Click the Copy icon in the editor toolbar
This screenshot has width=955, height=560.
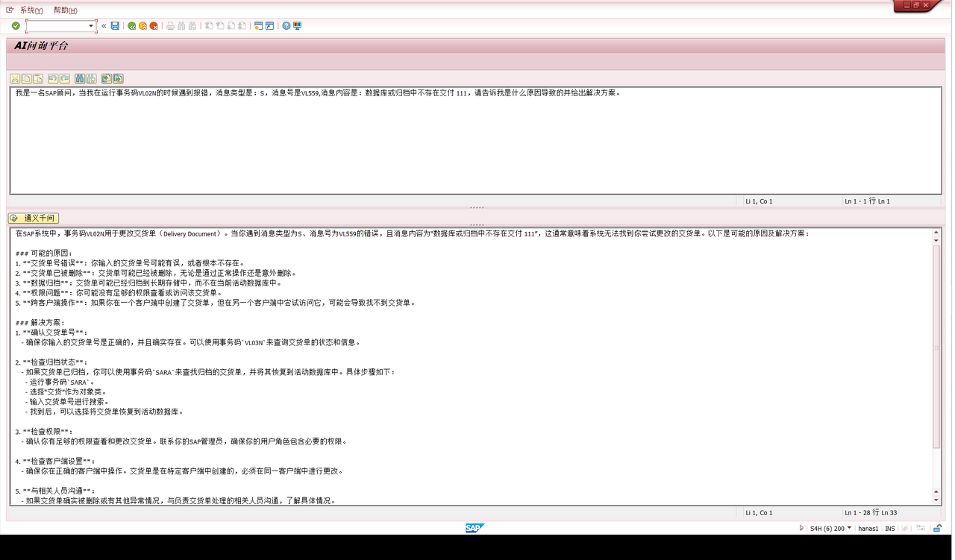click(x=26, y=79)
